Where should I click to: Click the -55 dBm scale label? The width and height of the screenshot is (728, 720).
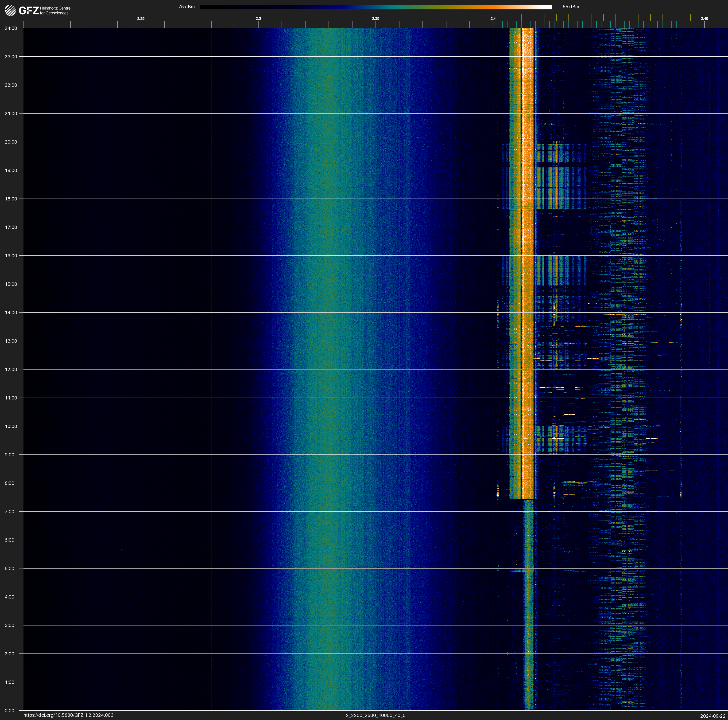pos(570,7)
